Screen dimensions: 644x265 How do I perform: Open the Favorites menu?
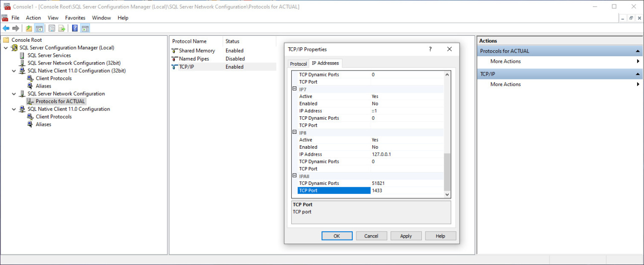click(75, 18)
